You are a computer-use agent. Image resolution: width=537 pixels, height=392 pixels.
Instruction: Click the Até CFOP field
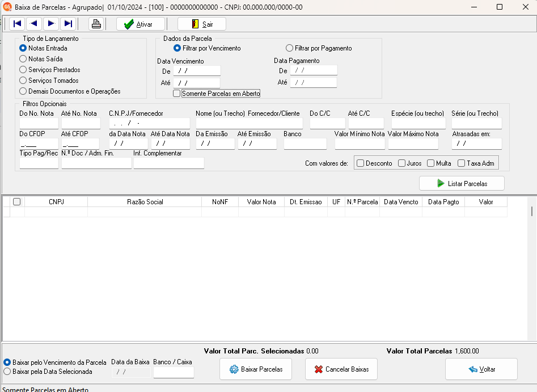click(81, 144)
